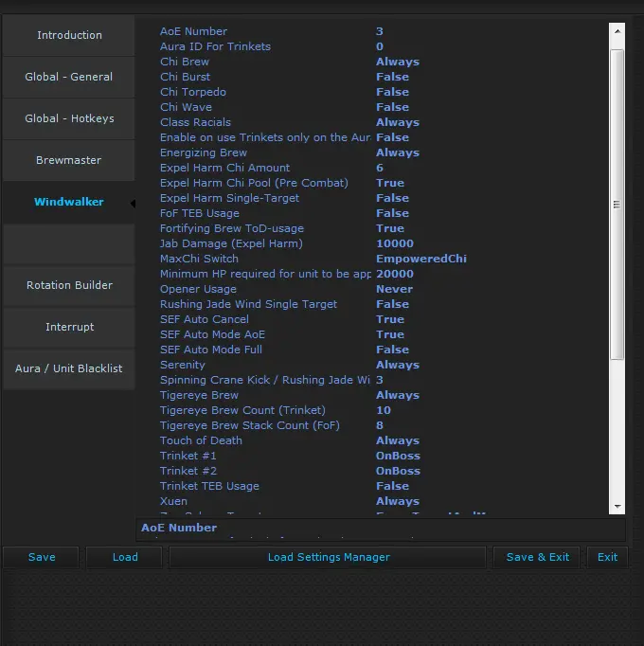The height and width of the screenshot is (646, 644).
Task: Go to the Interrupt tab
Action: pos(69,327)
